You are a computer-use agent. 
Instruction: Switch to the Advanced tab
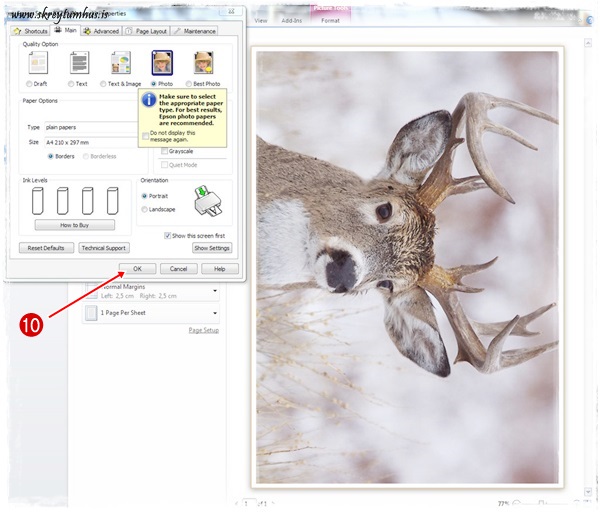pos(101,31)
